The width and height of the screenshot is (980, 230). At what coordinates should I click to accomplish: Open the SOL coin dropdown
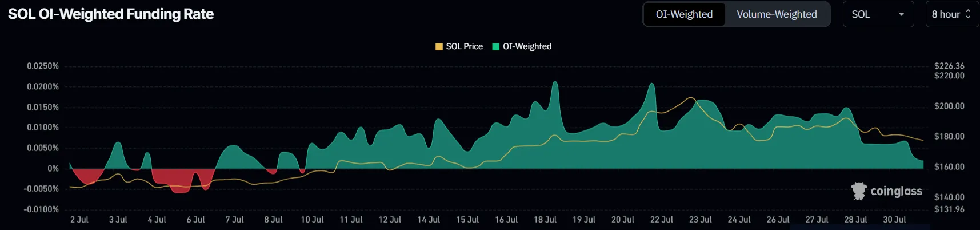[878, 14]
